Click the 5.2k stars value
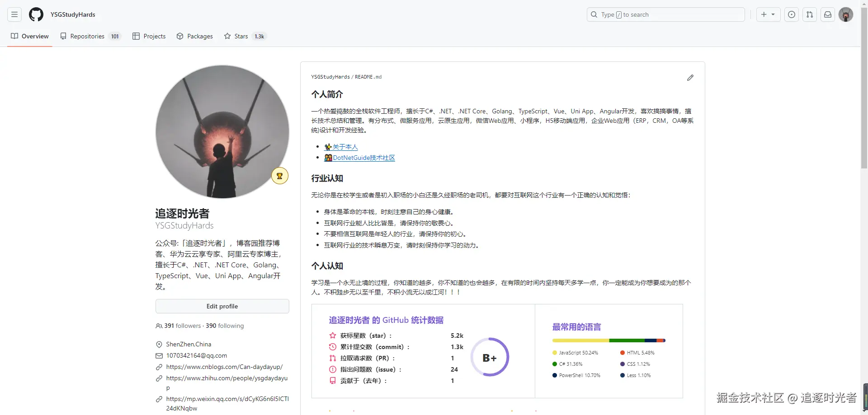868x415 pixels. [457, 336]
